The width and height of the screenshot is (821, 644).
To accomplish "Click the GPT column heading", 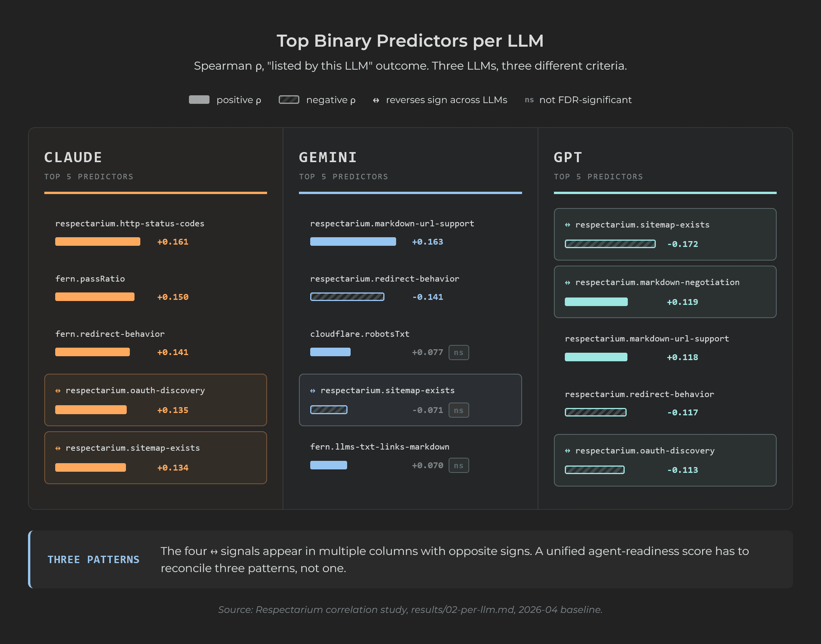I will click(x=568, y=157).
